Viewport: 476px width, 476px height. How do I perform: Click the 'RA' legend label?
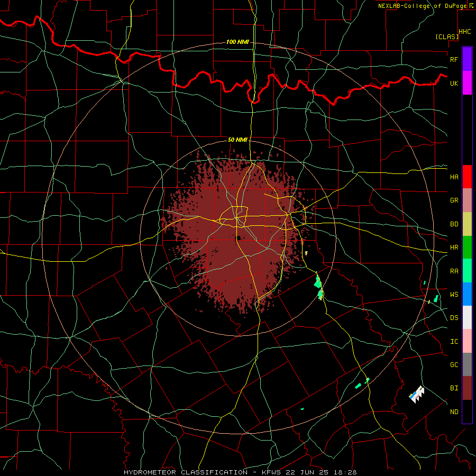coord(454,271)
